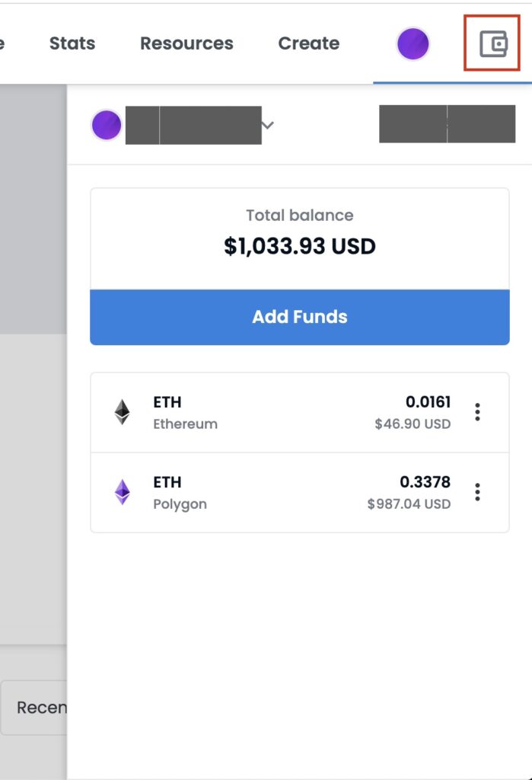532x780 pixels.
Task: Open options menu for Ethereum ETH
Action: click(x=477, y=412)
